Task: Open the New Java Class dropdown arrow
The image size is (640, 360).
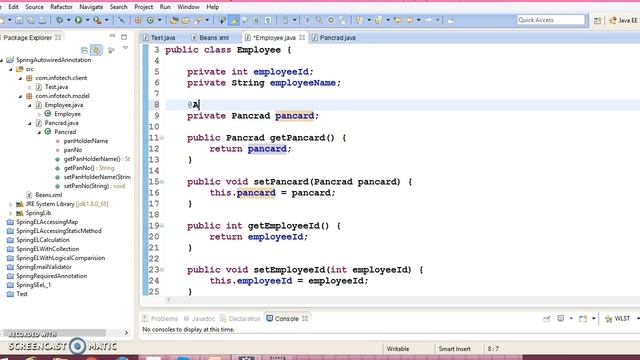Action: click(x=159, y=20)
